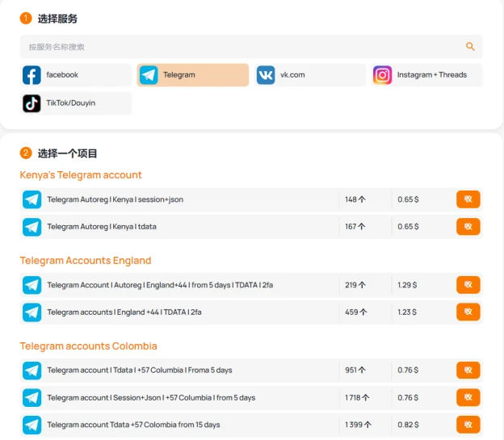Click price 0.65 $ in Kenya session+json row
The height and width of the screenshot is (440, 504).
pos(408,199)
